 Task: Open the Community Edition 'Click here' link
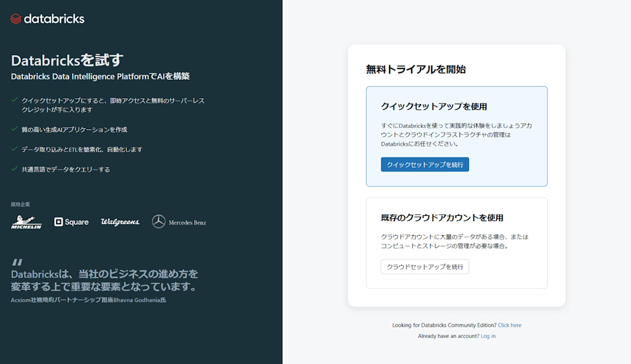coord(510,325)
